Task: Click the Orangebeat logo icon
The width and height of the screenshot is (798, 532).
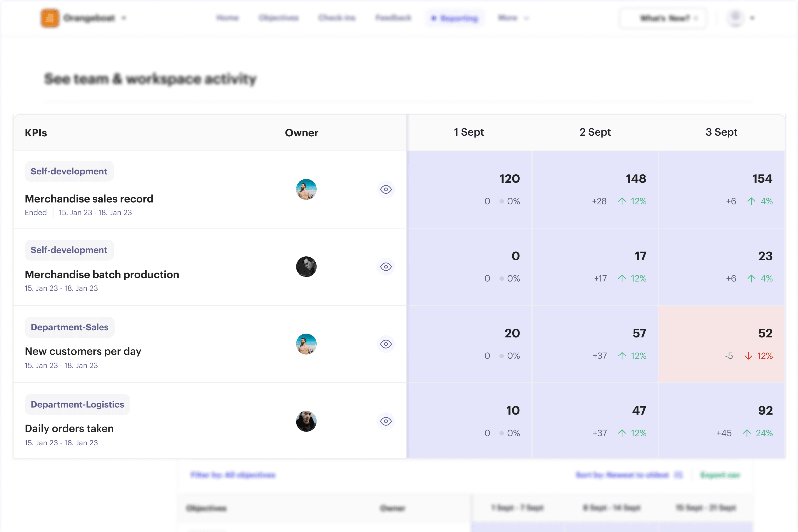Action: pyautogui.click(x=50, y=18)
